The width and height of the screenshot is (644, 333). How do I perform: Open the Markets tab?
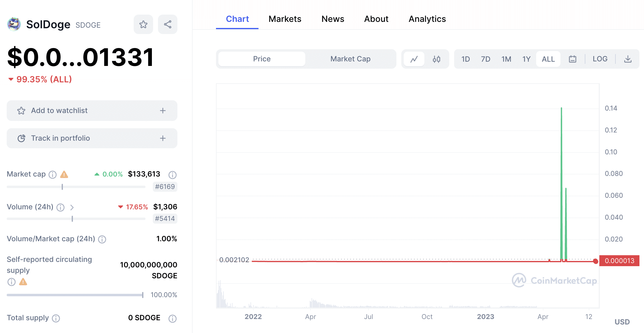285,19
